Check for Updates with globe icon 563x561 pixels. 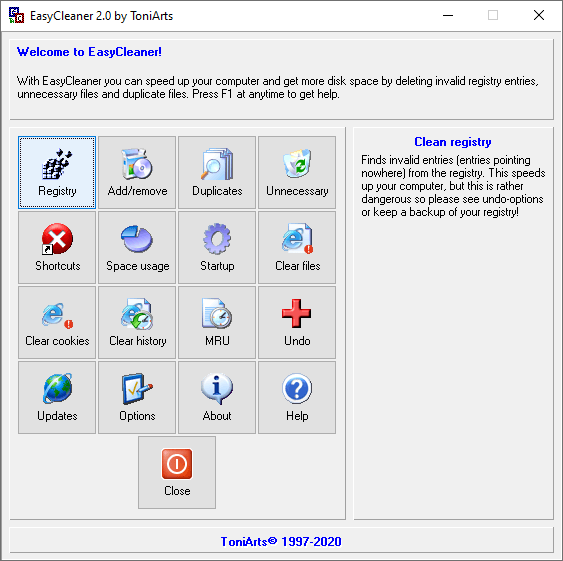[57, 398]
